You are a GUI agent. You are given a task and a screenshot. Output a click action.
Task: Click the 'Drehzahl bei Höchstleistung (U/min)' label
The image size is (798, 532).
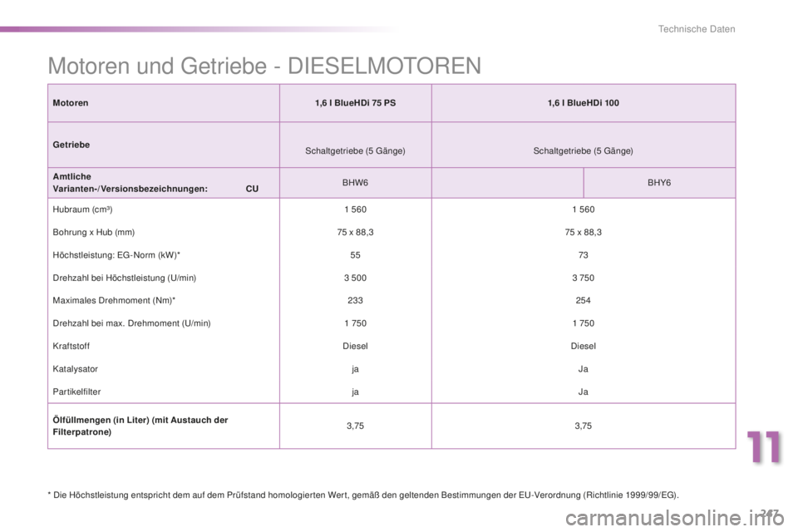coord(124,278)
